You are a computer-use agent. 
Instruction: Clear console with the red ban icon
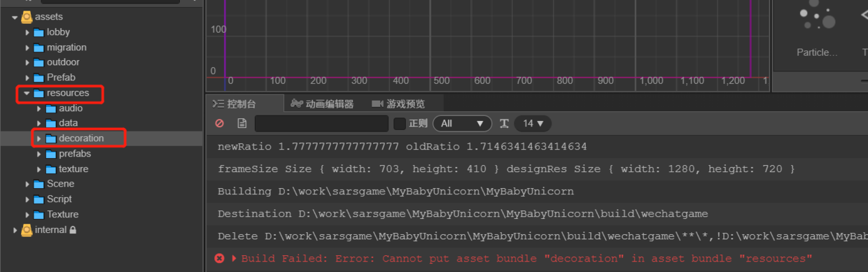220,124
